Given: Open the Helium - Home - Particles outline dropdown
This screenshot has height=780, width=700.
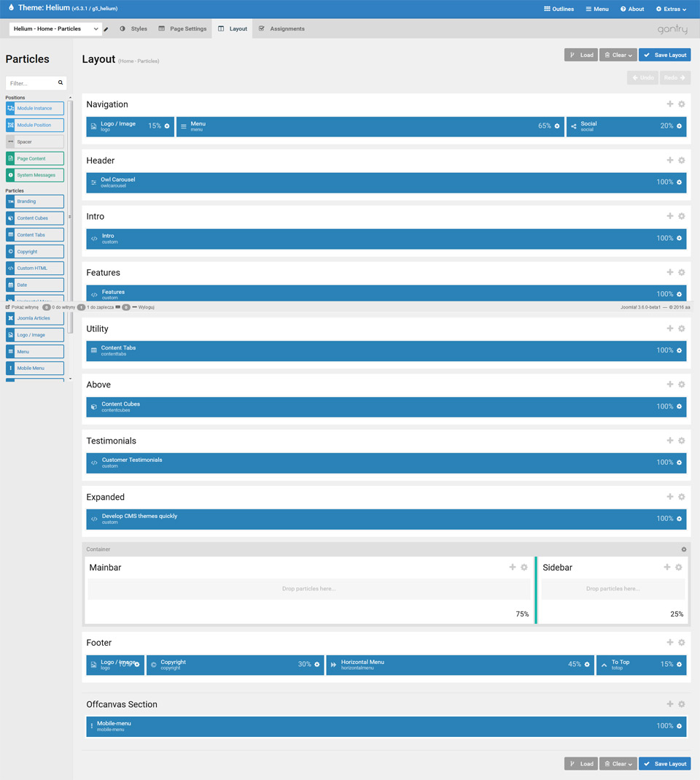Looking at the screenshot, I should point(55,29).
